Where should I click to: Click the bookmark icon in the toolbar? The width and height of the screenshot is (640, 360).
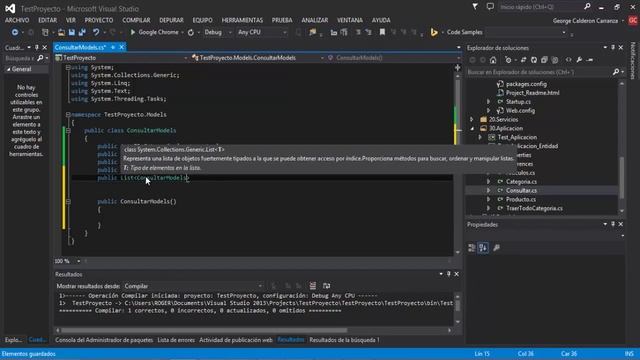382,32
